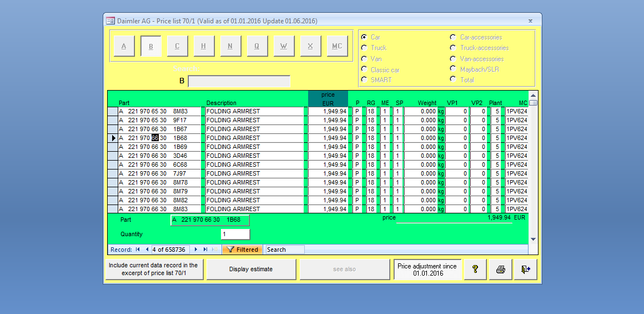Choose the Maybach/SLR radio option
644x314 pixels.
point(453,69)
